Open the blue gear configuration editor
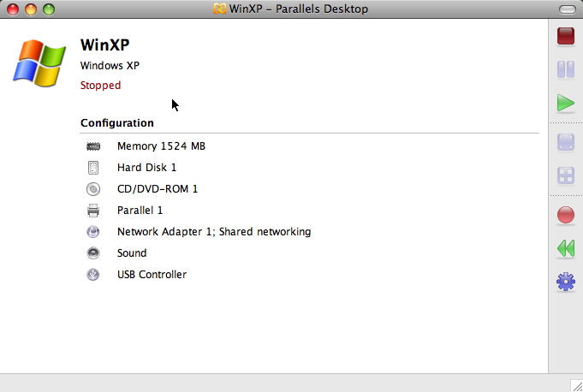Viewport: 583px width, 392px height. pos(566,282)
